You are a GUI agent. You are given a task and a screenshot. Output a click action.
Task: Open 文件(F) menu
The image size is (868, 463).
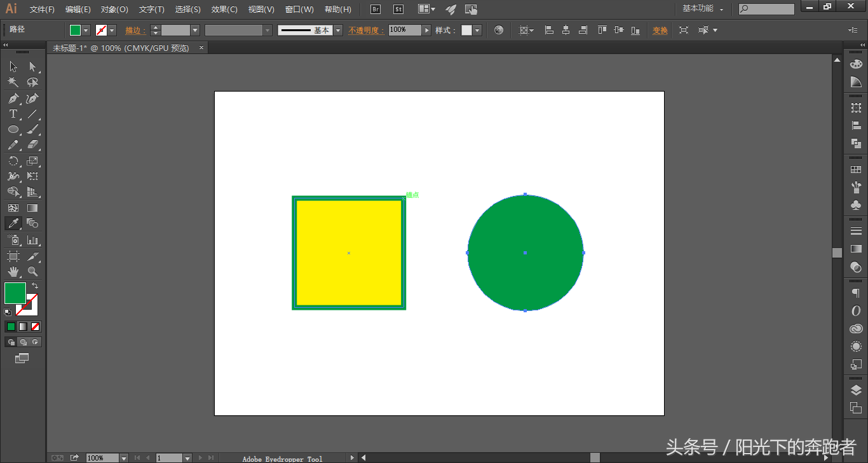(x=42, y=9)
